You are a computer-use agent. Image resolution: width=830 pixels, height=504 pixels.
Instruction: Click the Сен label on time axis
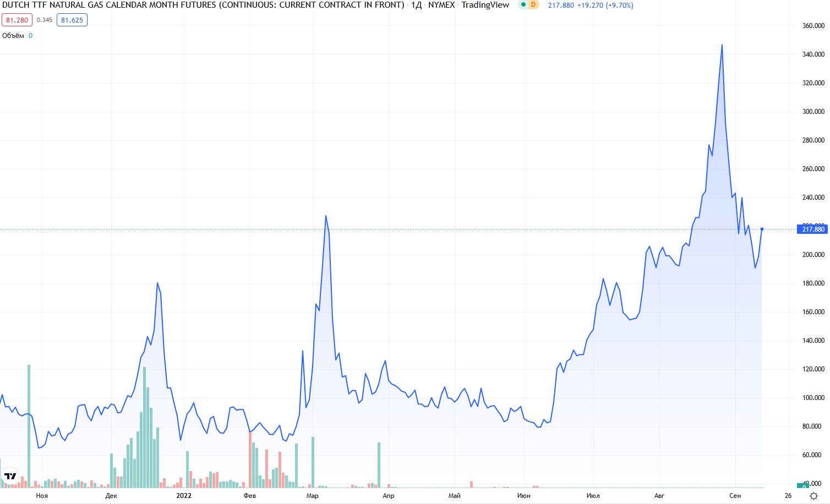[735, 496]
